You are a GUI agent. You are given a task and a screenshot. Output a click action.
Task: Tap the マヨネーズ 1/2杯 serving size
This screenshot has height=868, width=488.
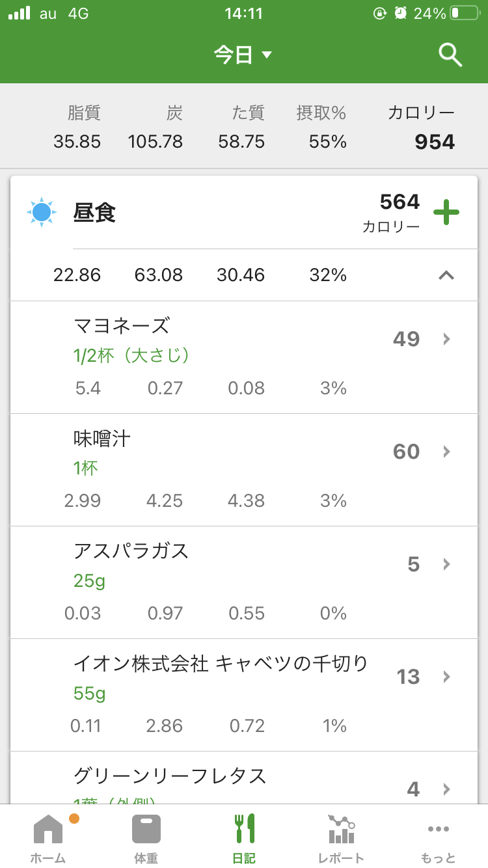point(132,355)
